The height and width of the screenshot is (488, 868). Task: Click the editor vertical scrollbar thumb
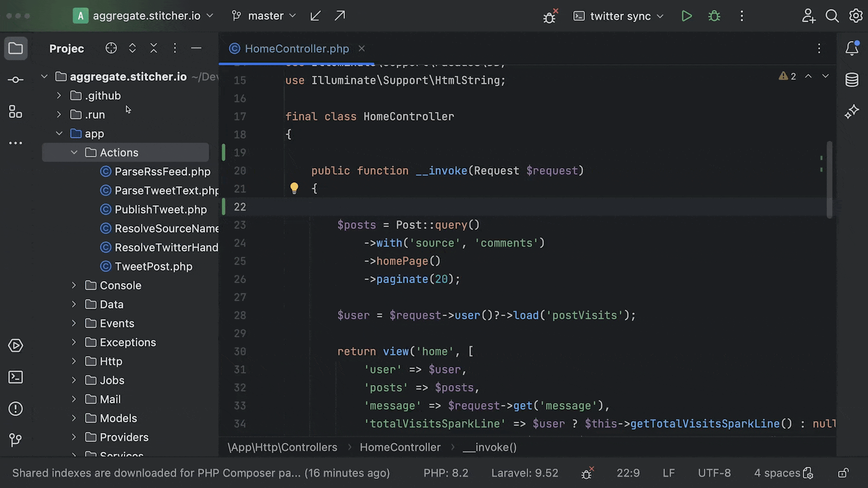[x=829, y=180]
